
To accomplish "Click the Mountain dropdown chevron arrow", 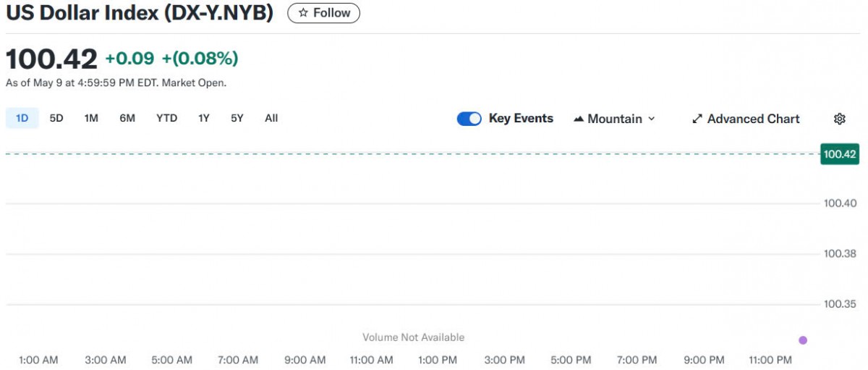I will tap(651, 119).
